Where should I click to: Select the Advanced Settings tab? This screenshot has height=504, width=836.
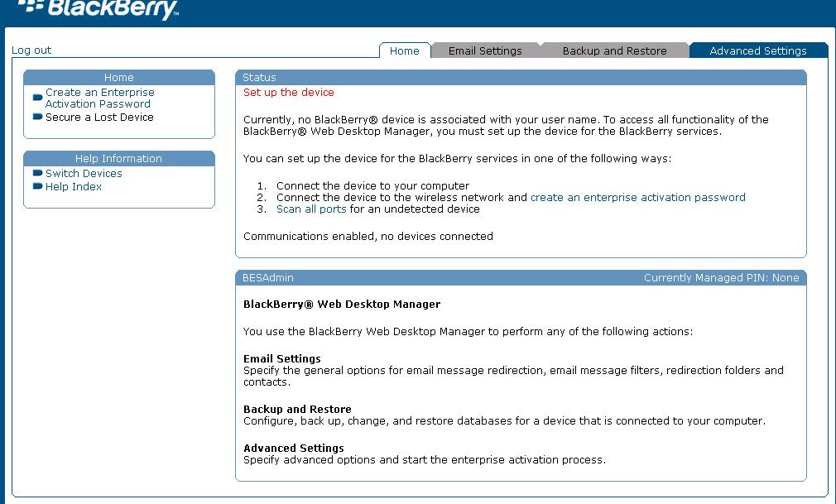(x=758, y=50)
